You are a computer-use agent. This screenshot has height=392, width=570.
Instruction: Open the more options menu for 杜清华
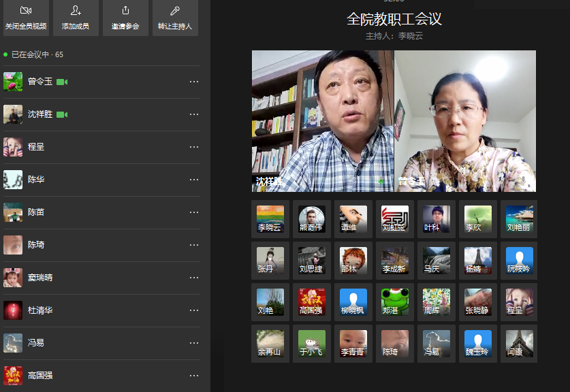pyautogui.click(x=194, y=310)
